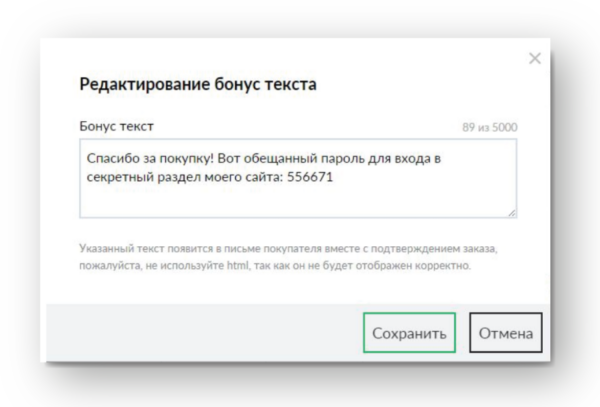Click the password number 556671 in text
600x407 pixels.
(x=310, y=177)
